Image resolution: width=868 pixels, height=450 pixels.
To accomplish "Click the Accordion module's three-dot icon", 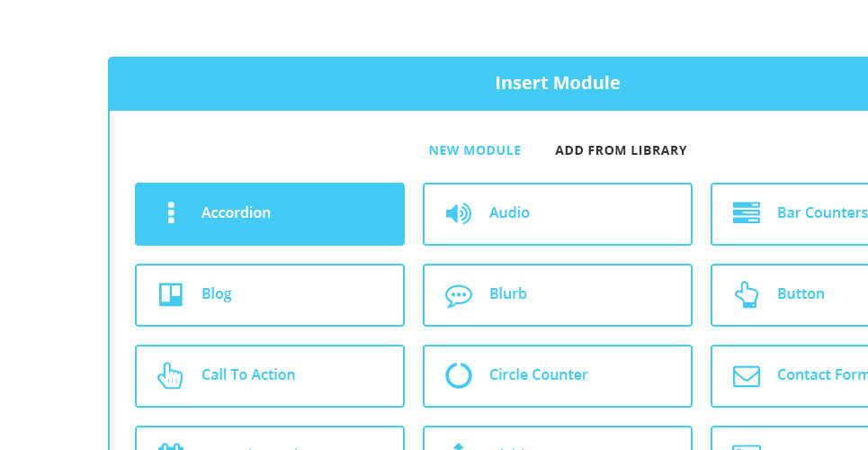I will (x=171, y=213).
